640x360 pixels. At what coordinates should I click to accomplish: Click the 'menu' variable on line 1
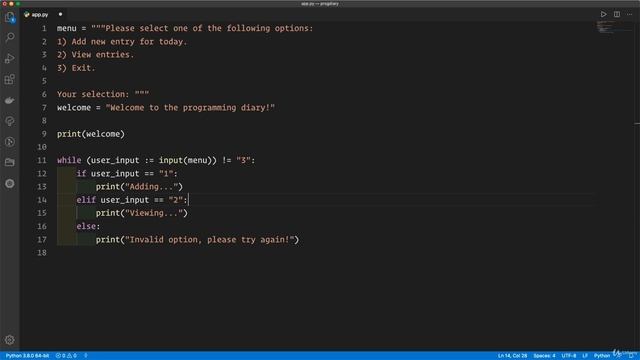pos(67,29)
